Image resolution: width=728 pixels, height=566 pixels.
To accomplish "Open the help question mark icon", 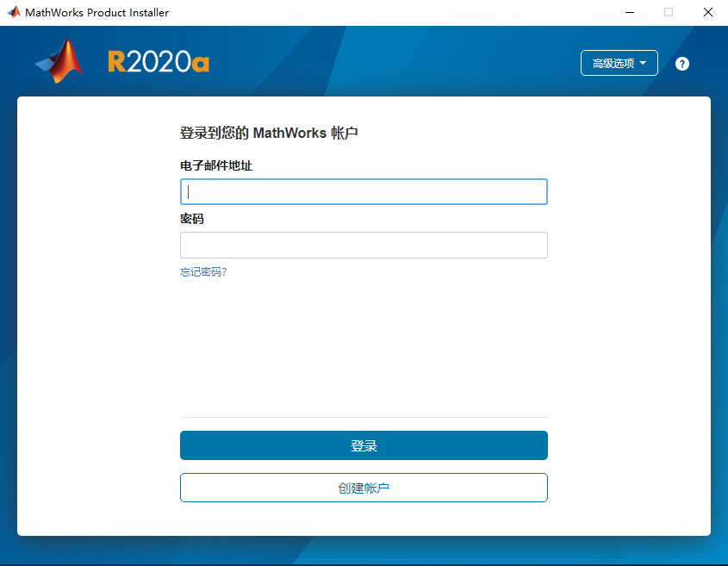I will 681,64.
